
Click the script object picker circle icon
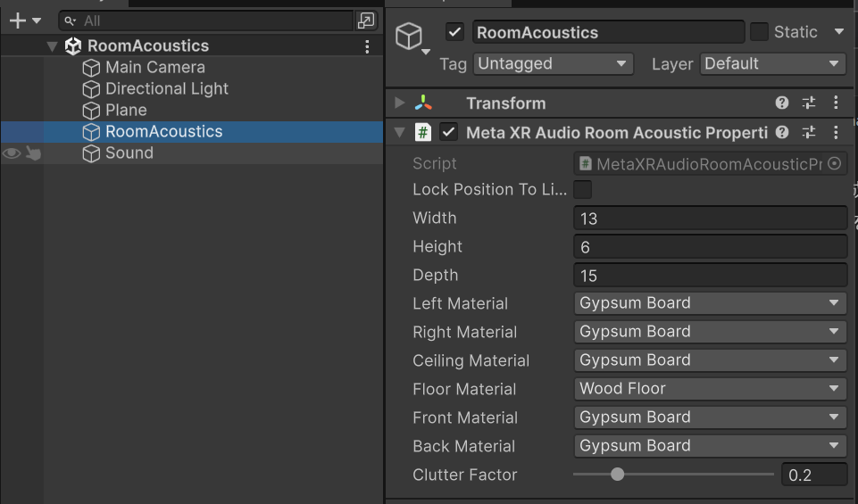pos(835,164)
